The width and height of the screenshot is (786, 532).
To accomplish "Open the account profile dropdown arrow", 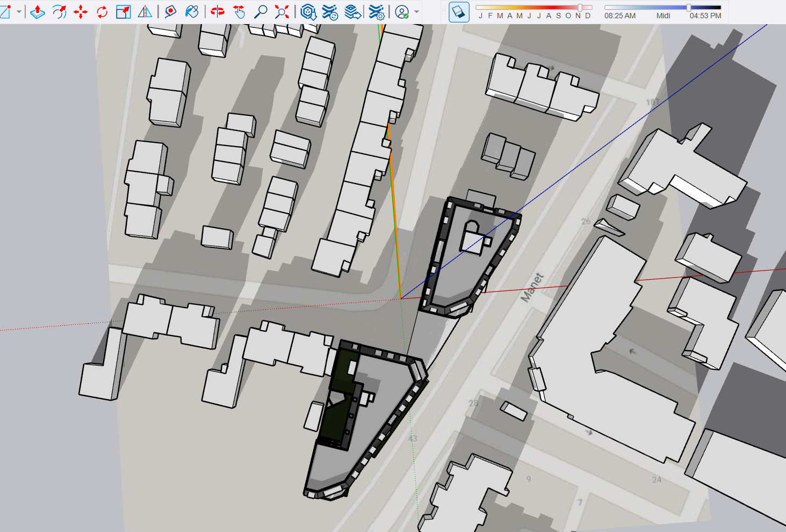I will pyautogui.click(x=416, y=12).
